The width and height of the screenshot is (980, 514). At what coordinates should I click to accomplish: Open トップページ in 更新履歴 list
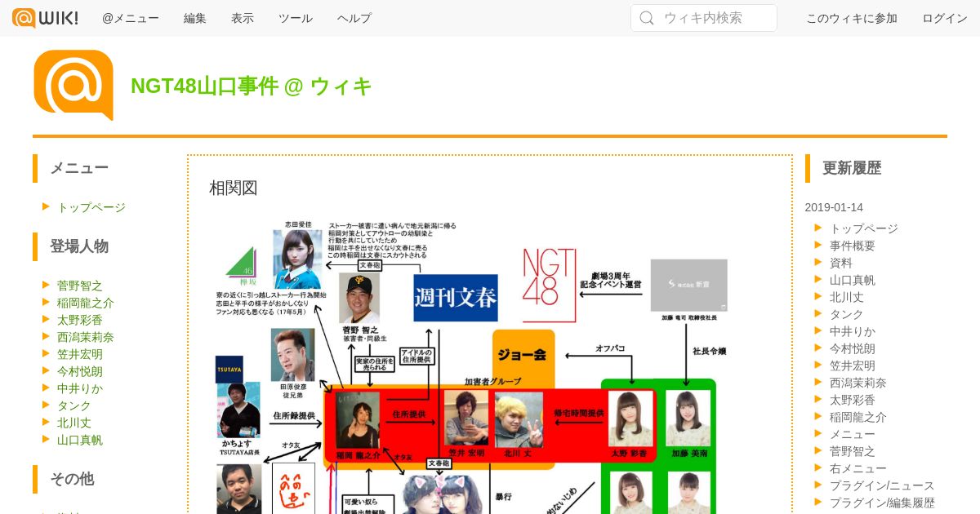864,228
